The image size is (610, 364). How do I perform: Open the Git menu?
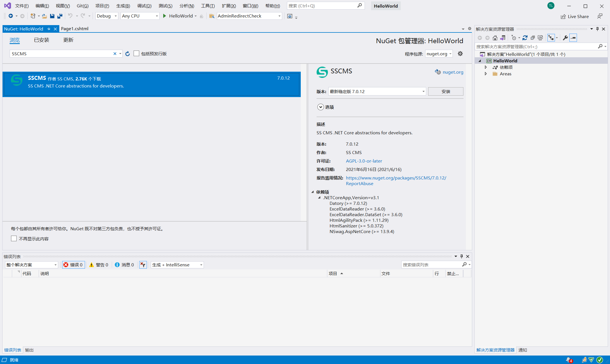click(82, 6)
